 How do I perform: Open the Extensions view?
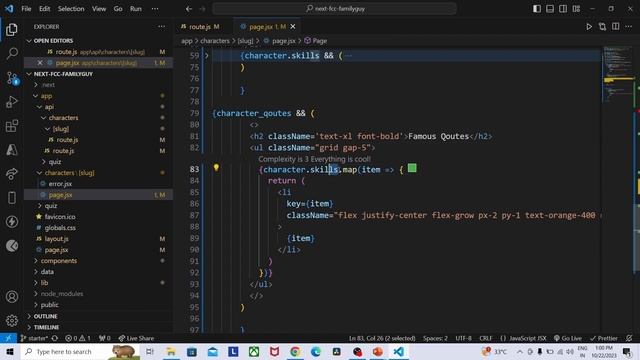tap(12, 126)
